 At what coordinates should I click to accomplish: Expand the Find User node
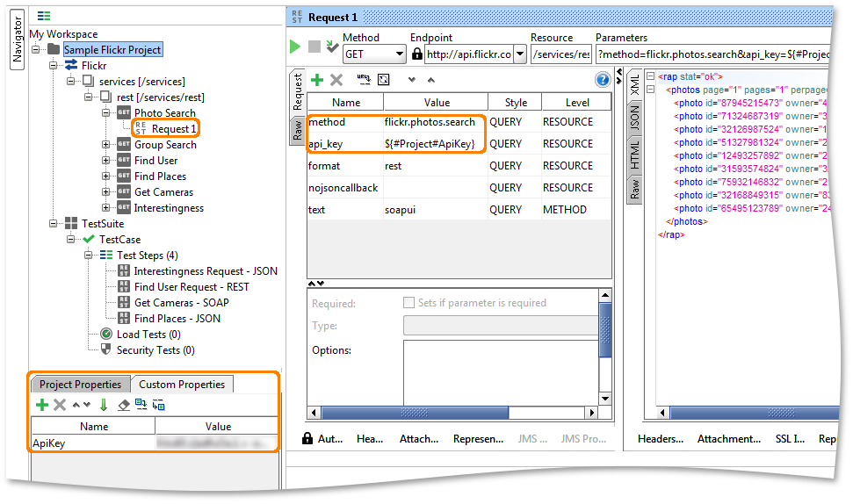point(105,160)
